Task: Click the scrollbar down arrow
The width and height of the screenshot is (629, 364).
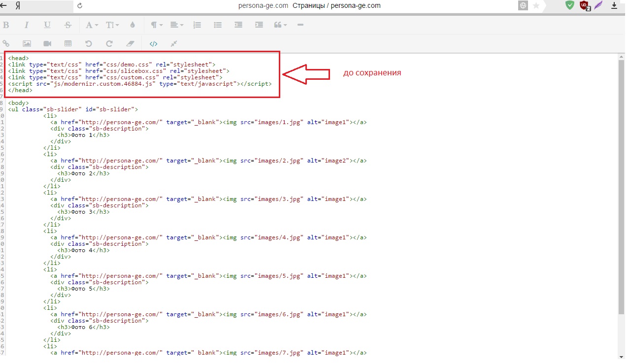Action: click(621, 356)
